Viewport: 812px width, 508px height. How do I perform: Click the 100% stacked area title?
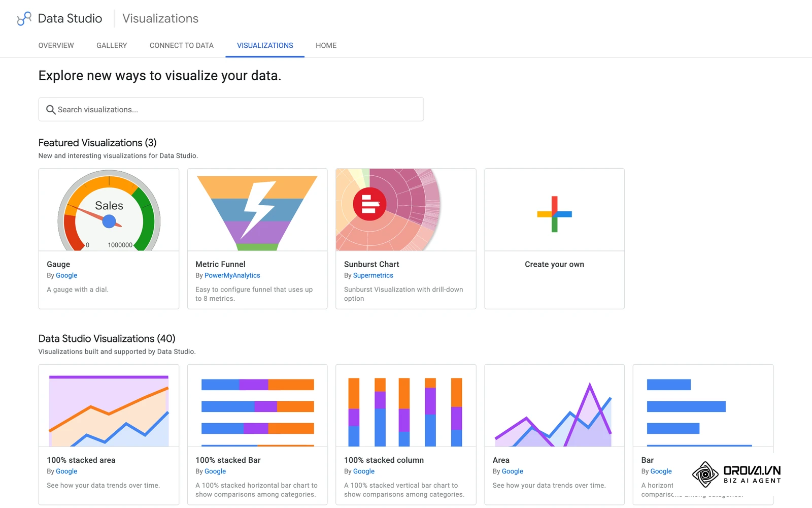[x=81, y=460]
